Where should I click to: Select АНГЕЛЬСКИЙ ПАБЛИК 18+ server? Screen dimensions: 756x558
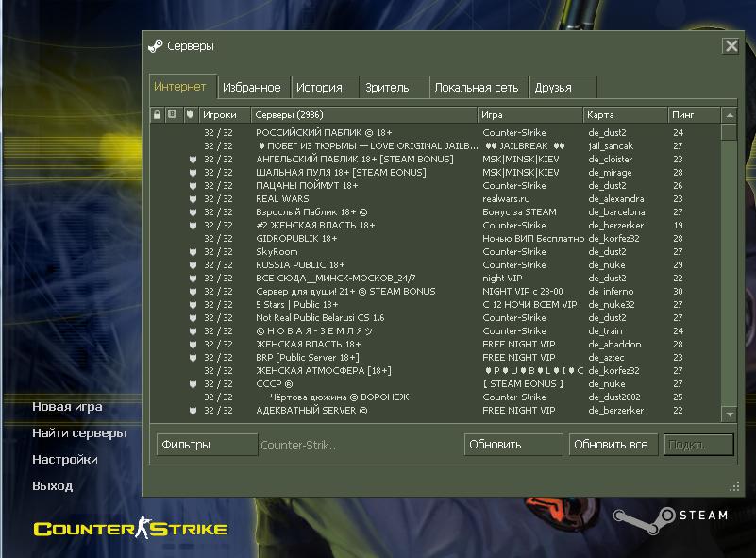(436, 160)
